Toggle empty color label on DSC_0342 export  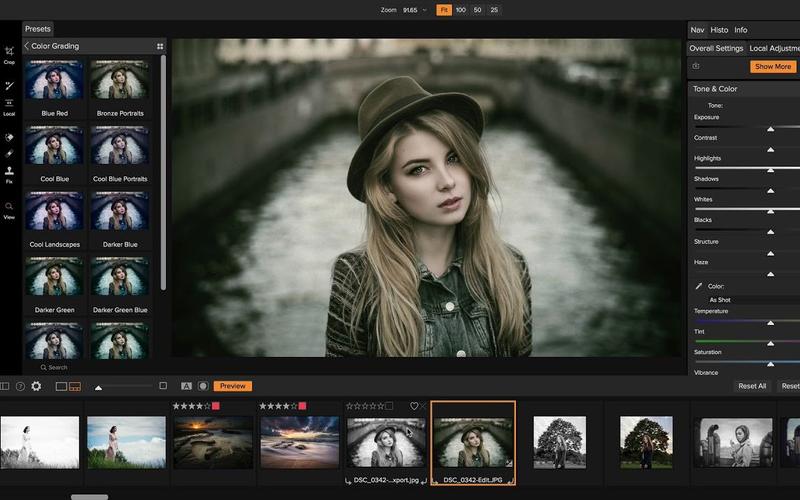(389, 406)
